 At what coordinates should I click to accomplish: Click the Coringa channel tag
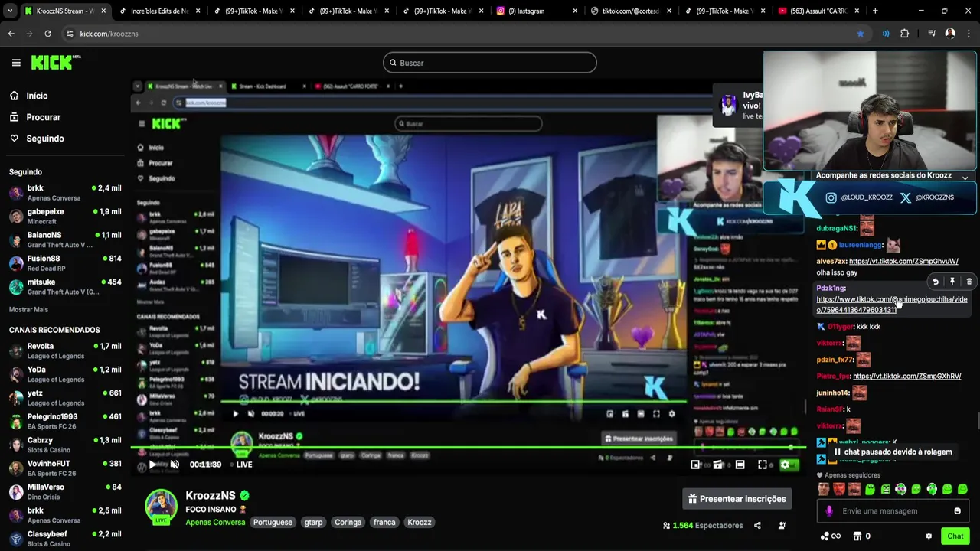(348, 523)
